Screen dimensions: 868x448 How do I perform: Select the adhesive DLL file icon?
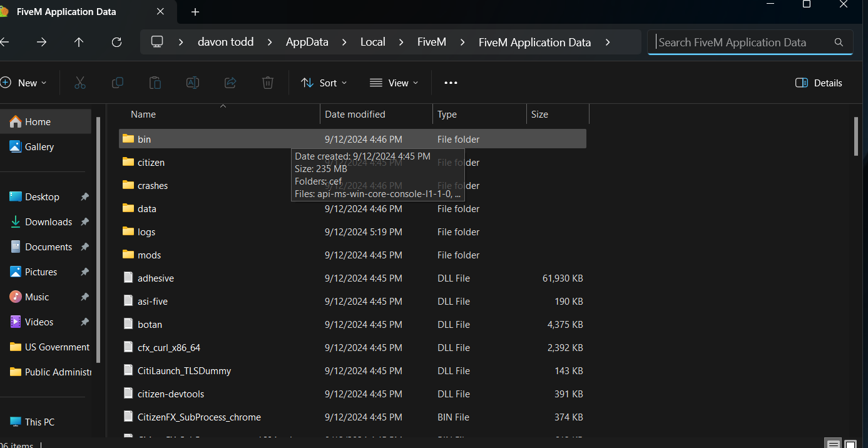coord(128,278)
